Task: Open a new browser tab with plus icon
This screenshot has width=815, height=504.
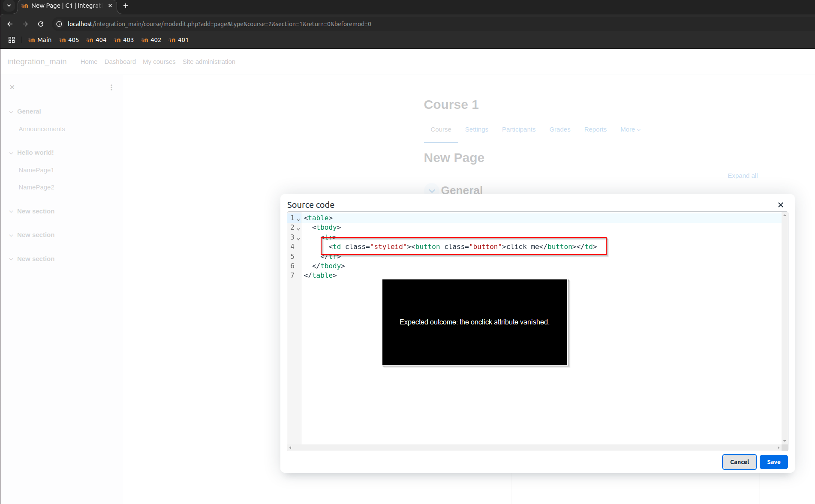Action: (x=126, y=6)
